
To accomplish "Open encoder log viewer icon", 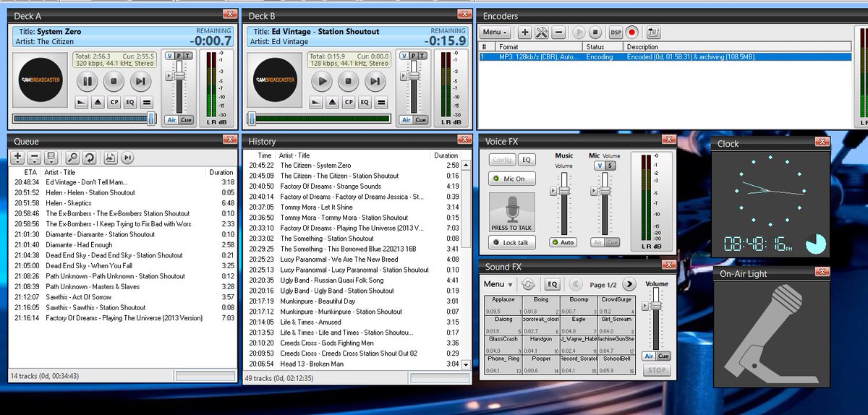I will coord(653,33).
